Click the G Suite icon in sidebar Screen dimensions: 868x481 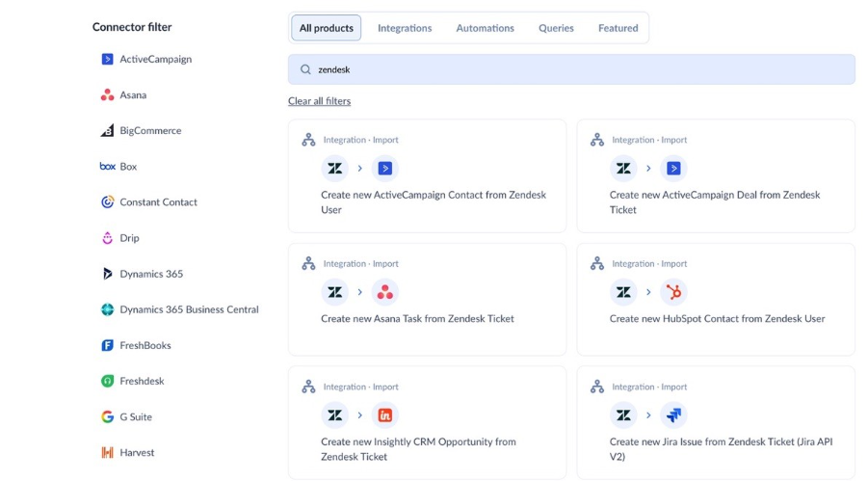pyautogui.click(x=107, y=416)
